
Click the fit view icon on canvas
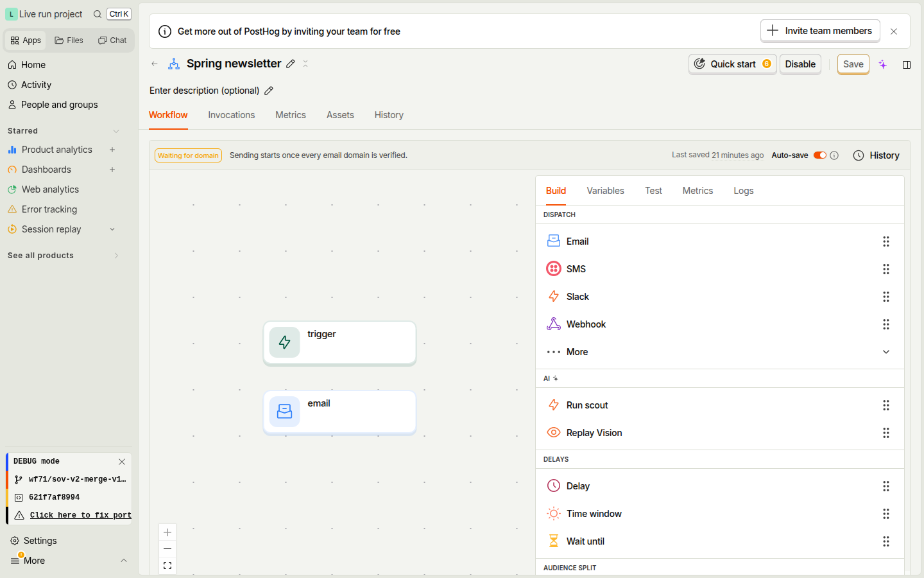(167, 566)
